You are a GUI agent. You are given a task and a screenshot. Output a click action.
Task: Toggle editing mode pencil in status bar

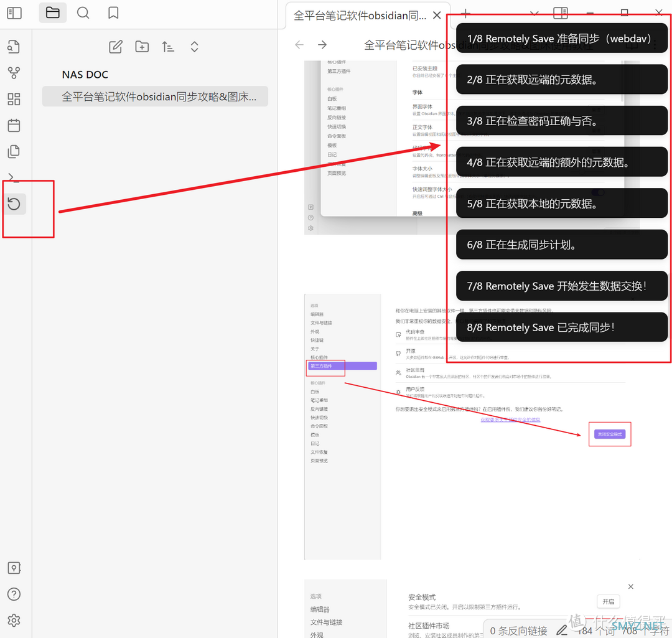(562, 631)
